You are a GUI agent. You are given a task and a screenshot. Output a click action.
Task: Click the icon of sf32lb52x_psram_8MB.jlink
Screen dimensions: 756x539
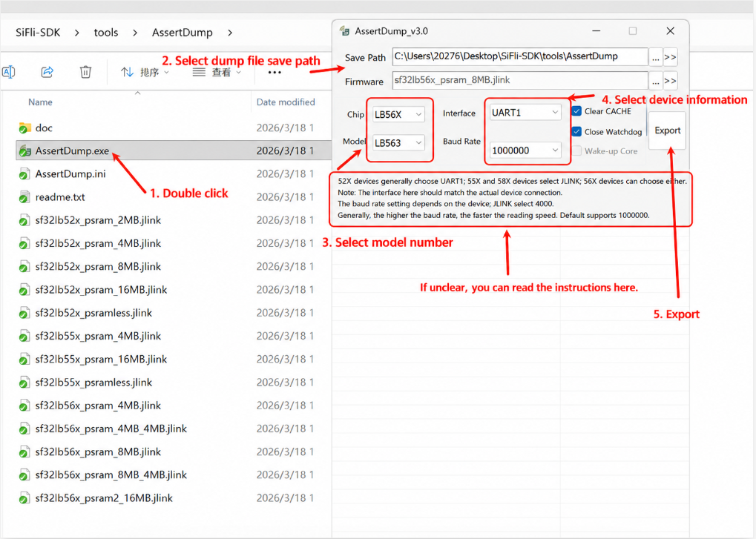click(24, 266)
